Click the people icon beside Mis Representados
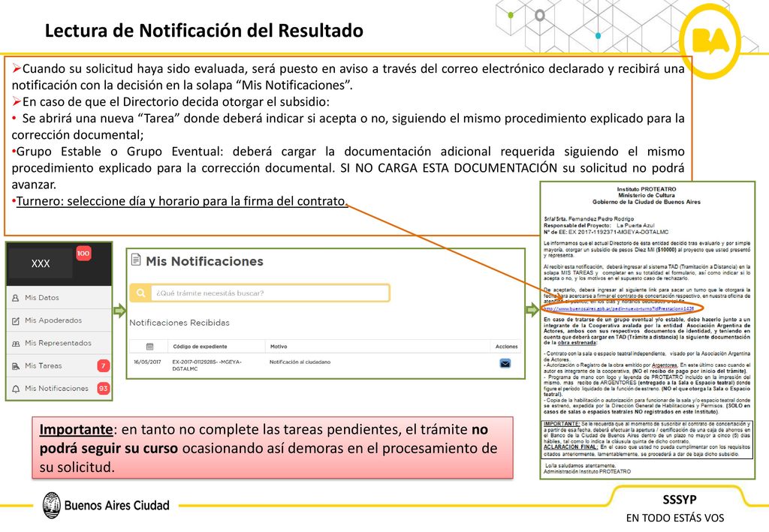This screenshot has height=532, width=769. [x=16, y=344]
